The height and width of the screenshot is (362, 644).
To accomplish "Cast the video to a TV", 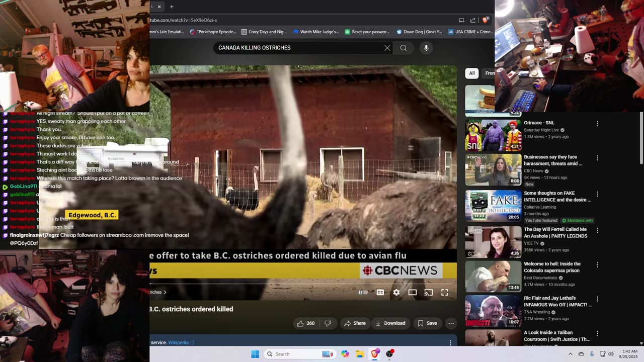I will tap(429, 292).
